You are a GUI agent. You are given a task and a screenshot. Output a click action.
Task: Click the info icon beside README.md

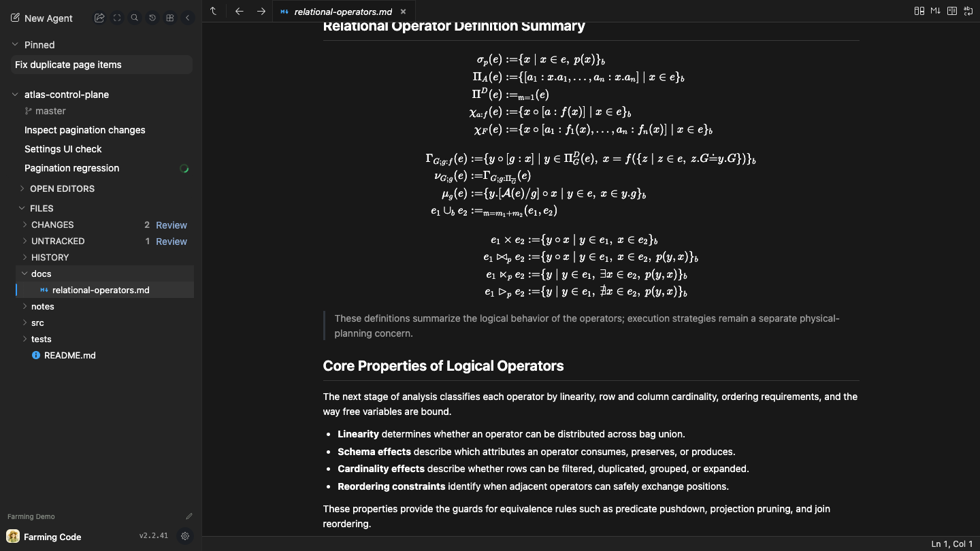click(36, 355)
